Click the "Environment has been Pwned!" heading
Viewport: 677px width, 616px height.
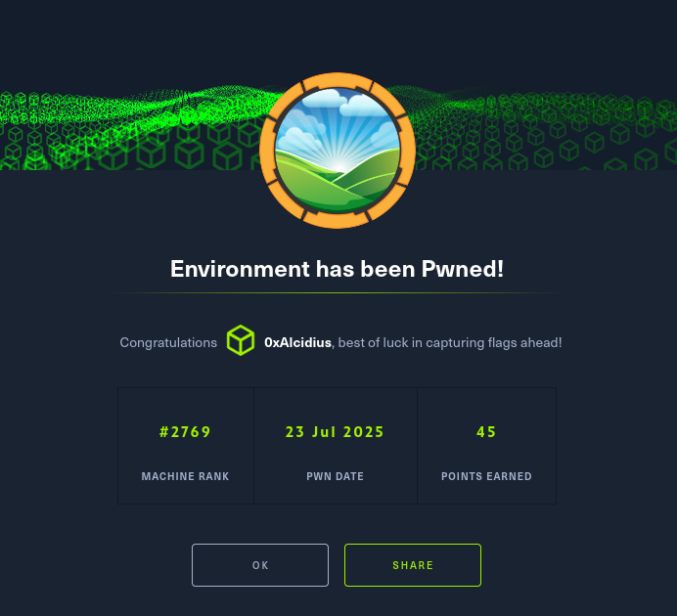338,269
